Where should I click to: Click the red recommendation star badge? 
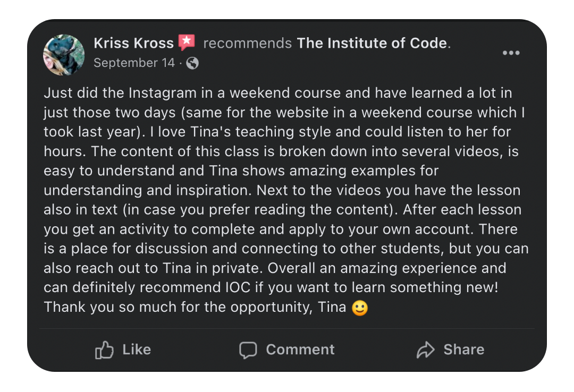(187, 42)
